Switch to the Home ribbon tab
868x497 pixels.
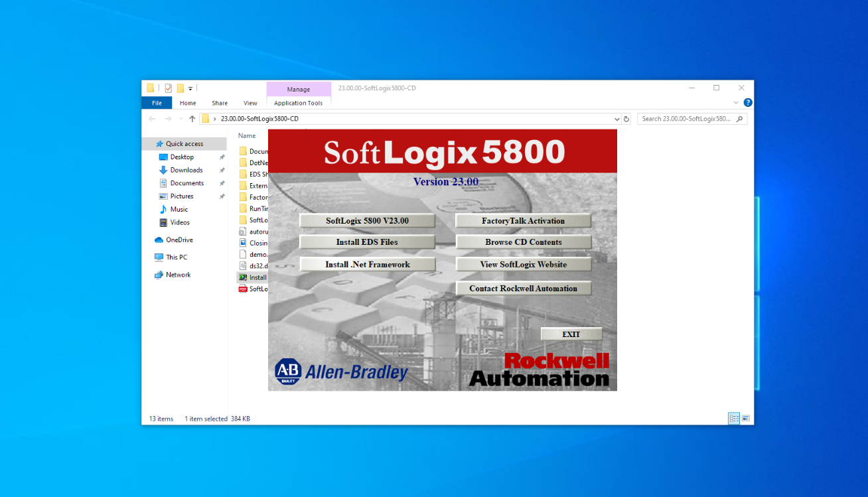tap(188, 103)
